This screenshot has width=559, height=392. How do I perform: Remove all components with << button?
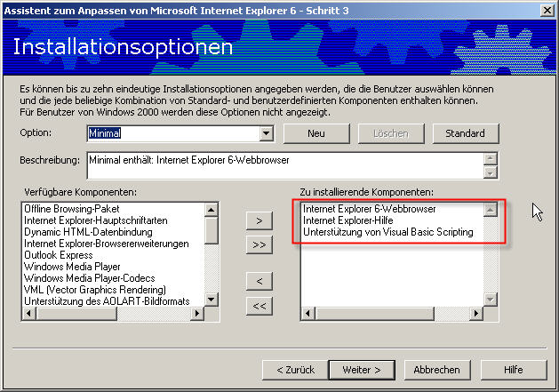coord(260,306)
